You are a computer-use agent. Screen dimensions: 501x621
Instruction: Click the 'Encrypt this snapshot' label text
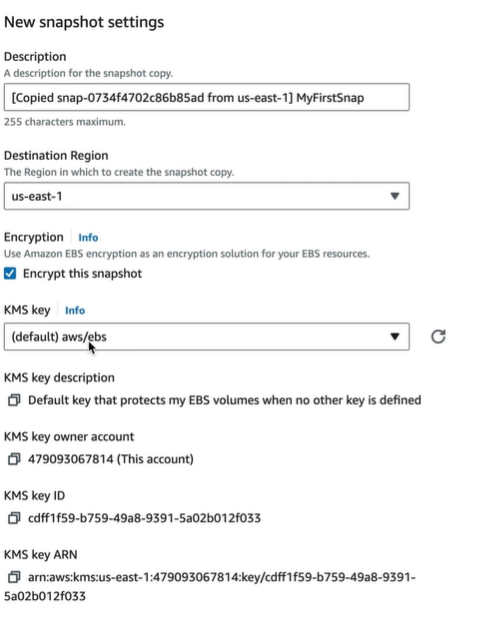82,274
